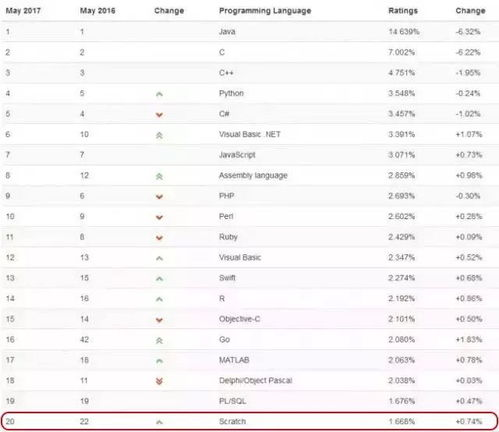The height and width of the screenshot is (432, 499).
Task: Click the Programming Language column header
Action: tap(265, 11)
